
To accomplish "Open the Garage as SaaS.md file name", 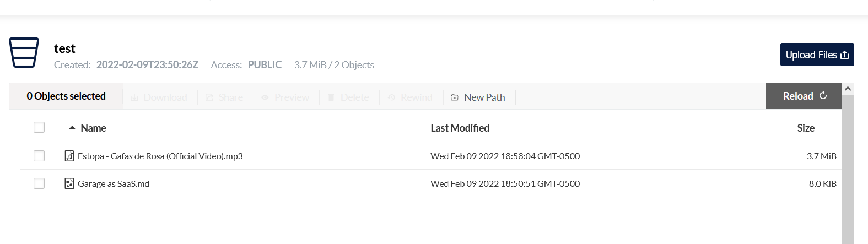I will 114,183.
